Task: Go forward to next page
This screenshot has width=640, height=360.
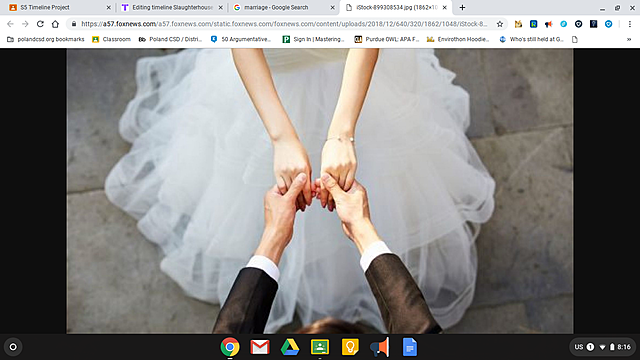Action: coord(25,24)
